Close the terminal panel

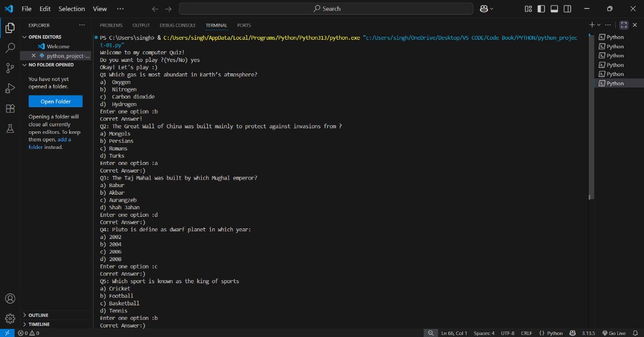click(636, 25)
